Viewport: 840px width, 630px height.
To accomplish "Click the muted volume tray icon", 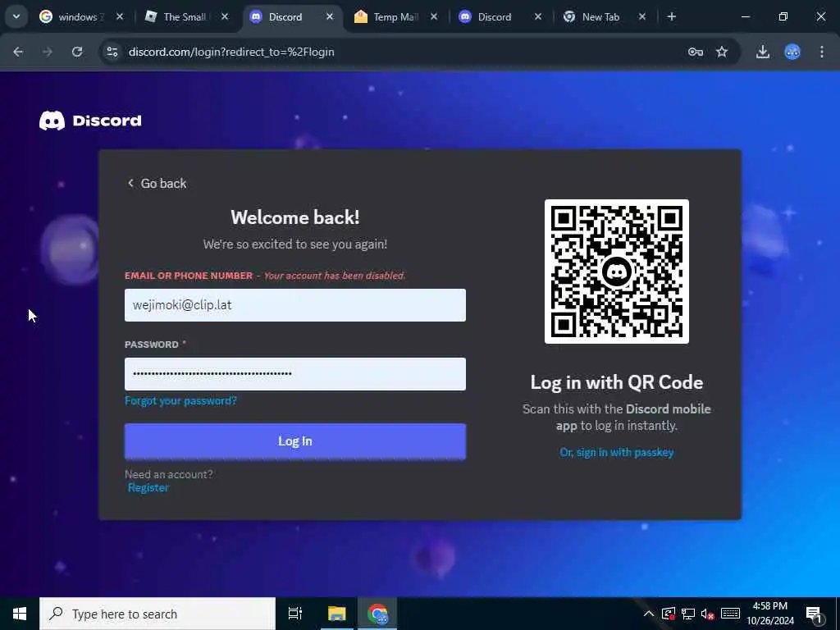I will pyautogui.click(x=707, y=614).
